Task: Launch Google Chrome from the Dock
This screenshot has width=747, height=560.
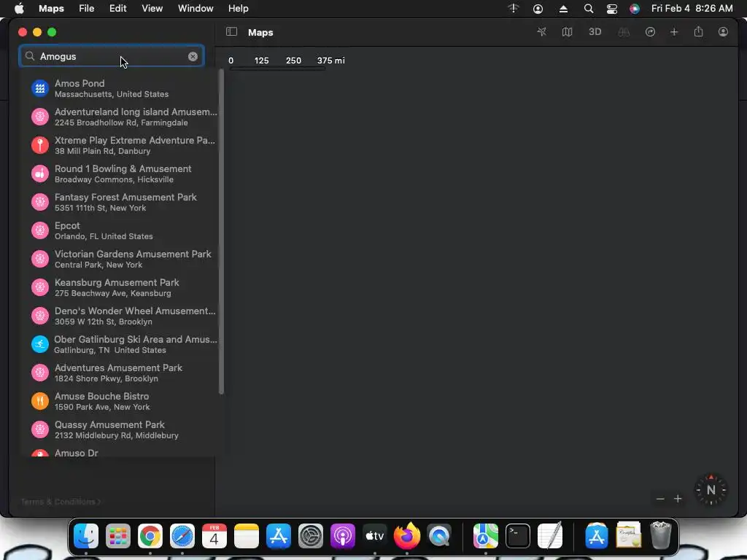Action: click(150, 536)
